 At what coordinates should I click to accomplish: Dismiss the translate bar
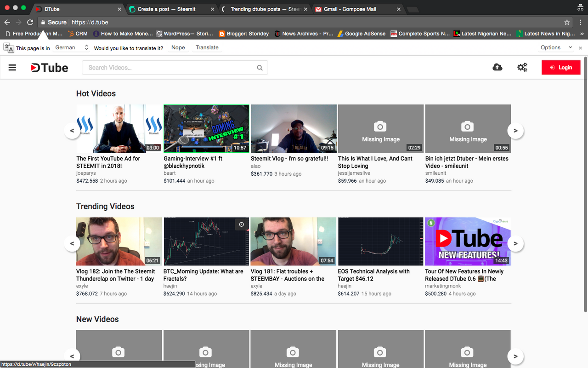coord(580,47)
